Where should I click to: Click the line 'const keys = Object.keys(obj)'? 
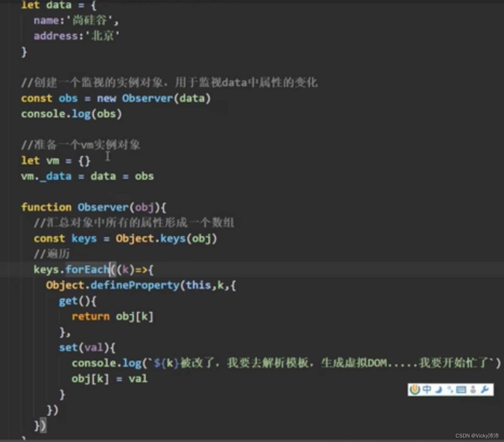coord(125,239)
